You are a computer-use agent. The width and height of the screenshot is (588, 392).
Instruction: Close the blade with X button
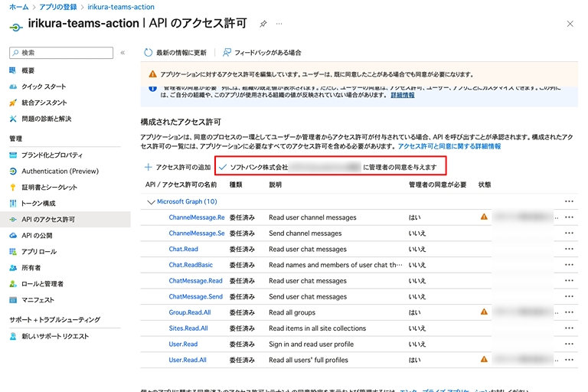570,24
